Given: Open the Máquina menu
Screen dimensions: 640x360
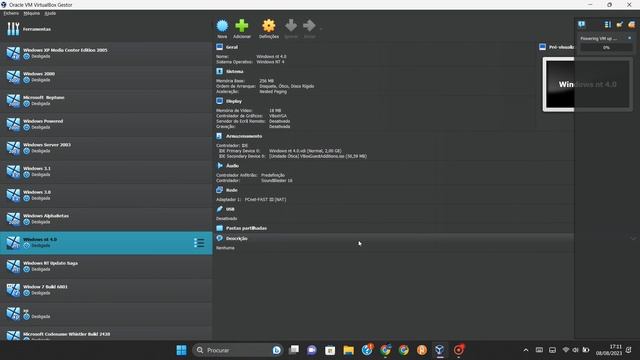Looking at the screenshot, I should (31, 13).
